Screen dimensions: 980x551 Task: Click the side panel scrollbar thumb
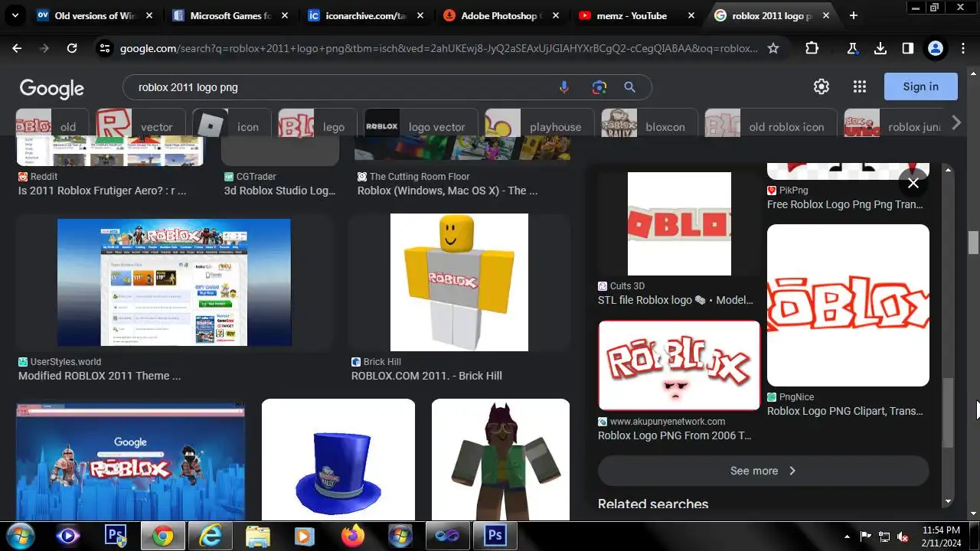(948, 412)
